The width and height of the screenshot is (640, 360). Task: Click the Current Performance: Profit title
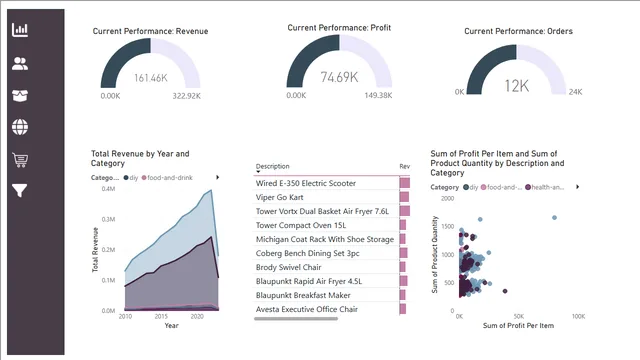[339, 28]
